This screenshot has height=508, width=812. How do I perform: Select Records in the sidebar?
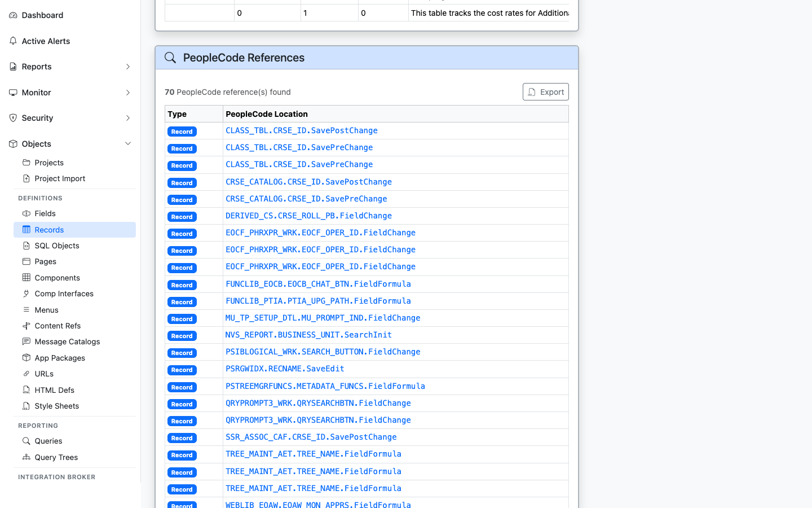pyautogui.click(x=74, y=230)
